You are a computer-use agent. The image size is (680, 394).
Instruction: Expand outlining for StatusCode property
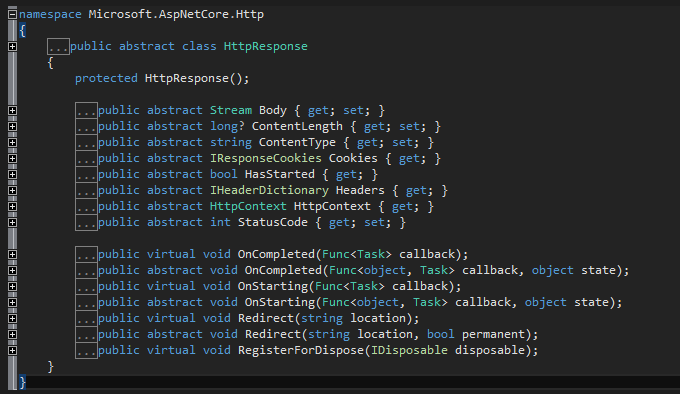click(13, 223)
